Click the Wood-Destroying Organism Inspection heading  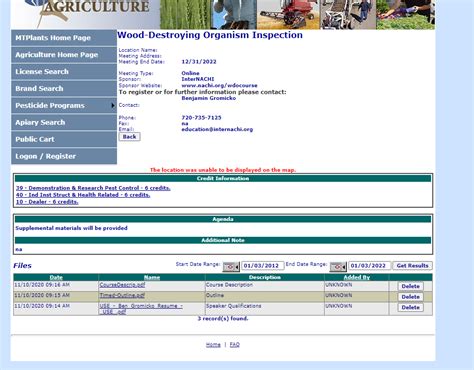coord(210,35)
